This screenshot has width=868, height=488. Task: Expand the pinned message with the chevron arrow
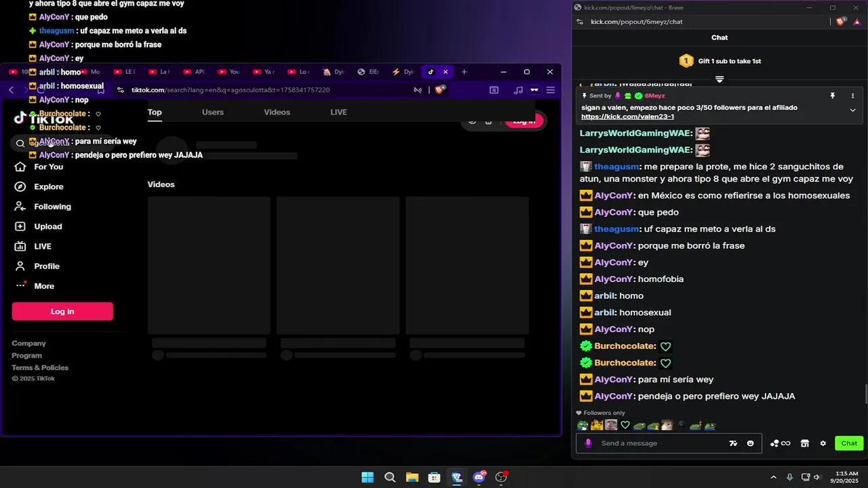tap(852, 110)
